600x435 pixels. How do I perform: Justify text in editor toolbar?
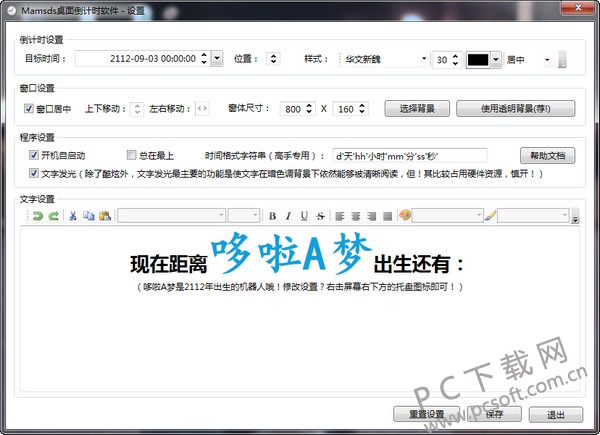[x=388, y=217]
